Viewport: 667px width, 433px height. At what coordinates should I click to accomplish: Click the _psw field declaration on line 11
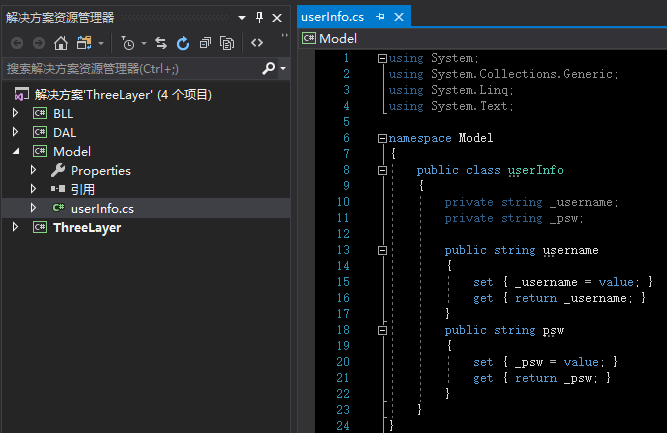(564, 218)
